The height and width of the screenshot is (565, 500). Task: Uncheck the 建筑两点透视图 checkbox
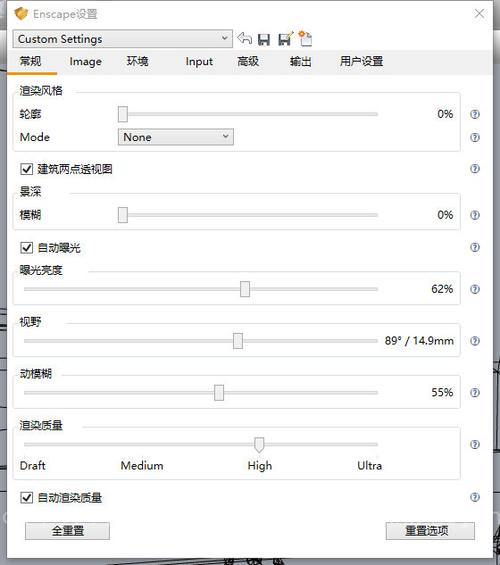[x=27, y=169]
